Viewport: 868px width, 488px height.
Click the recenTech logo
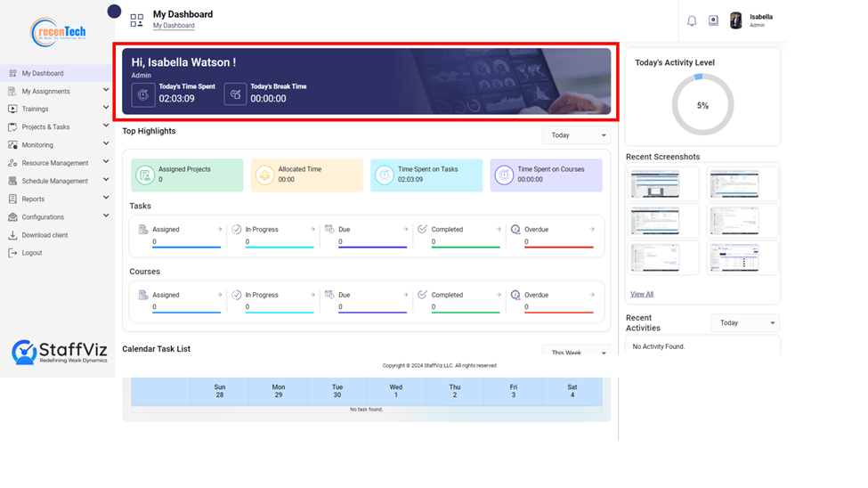click(x=58, y=32)
